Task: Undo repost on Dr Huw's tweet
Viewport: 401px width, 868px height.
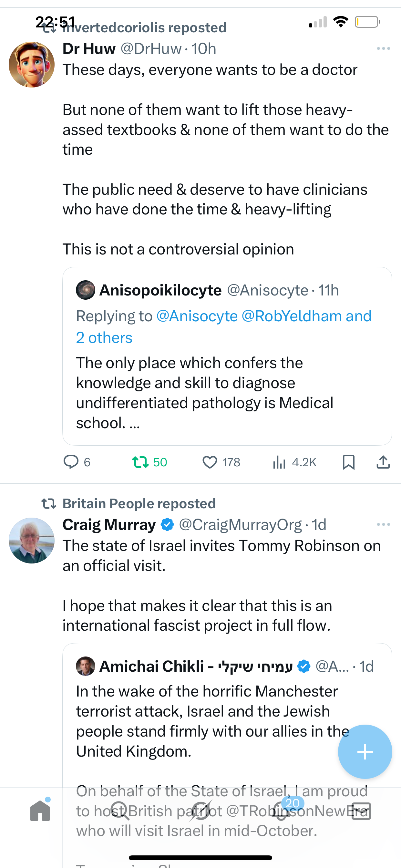Action: point(140,462)
